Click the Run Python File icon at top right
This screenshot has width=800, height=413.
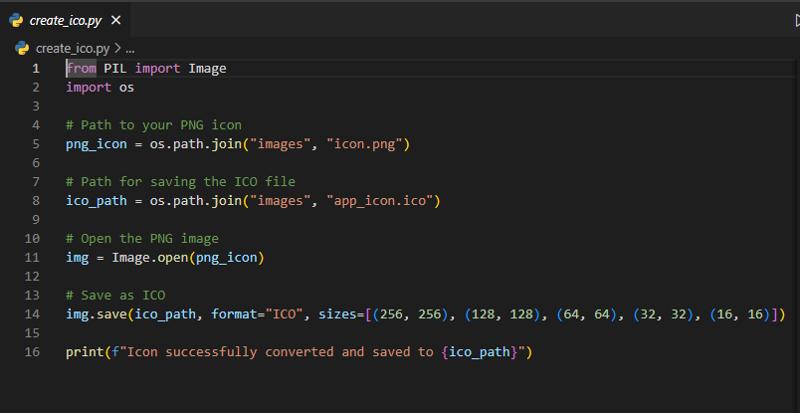pyautogui.click(x=797, y=20)
